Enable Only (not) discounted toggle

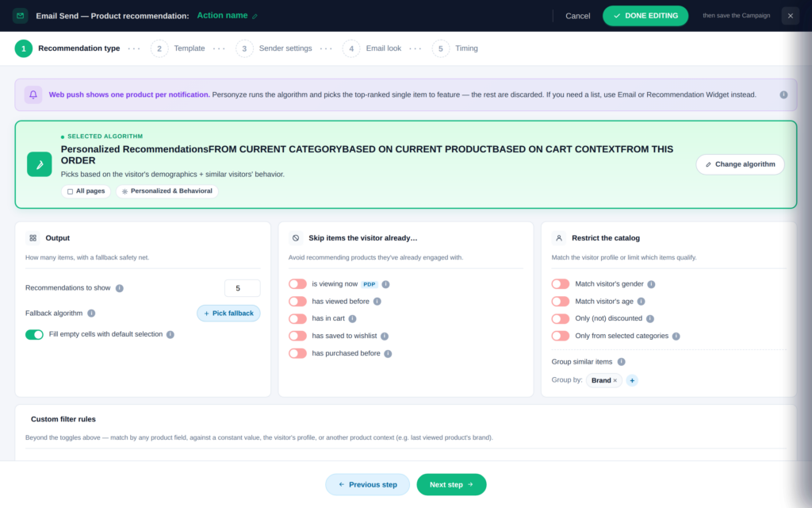point(561,319)
